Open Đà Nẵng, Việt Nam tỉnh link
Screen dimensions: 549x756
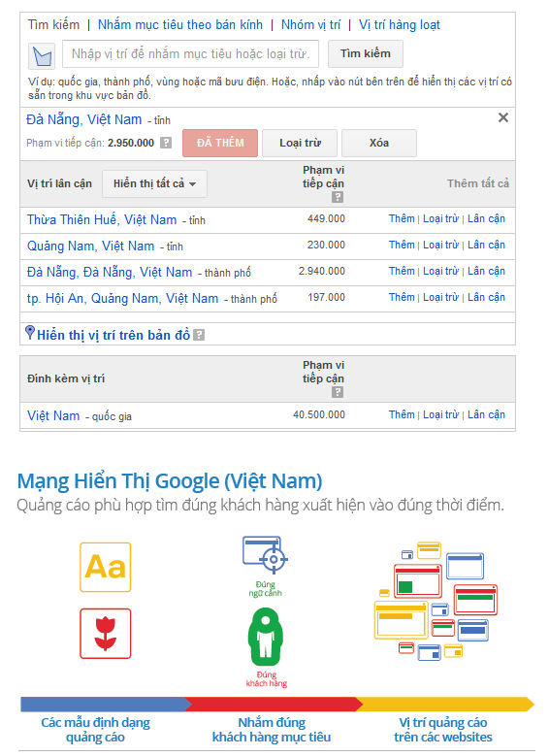coord(83,119)
